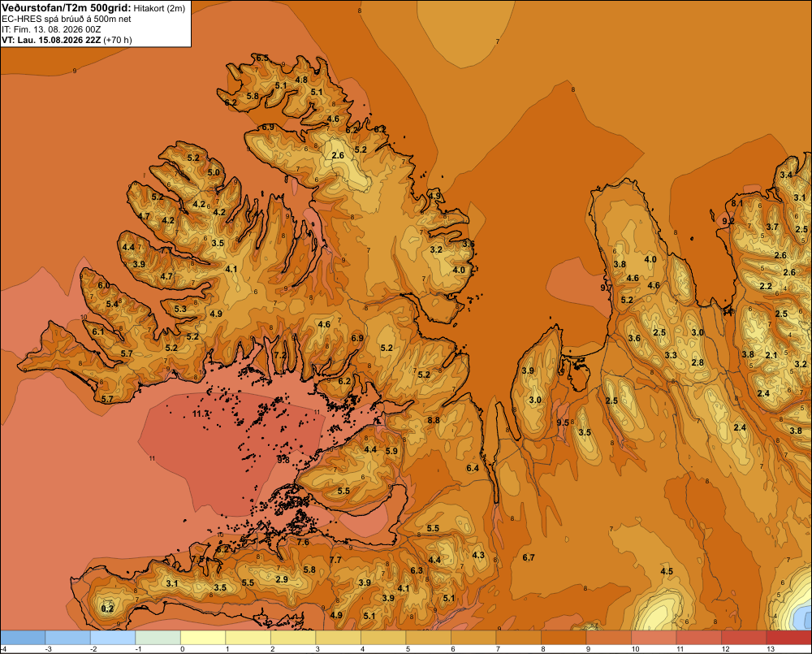
Task: Click the 9.5 temperature value
Action: 563,422
